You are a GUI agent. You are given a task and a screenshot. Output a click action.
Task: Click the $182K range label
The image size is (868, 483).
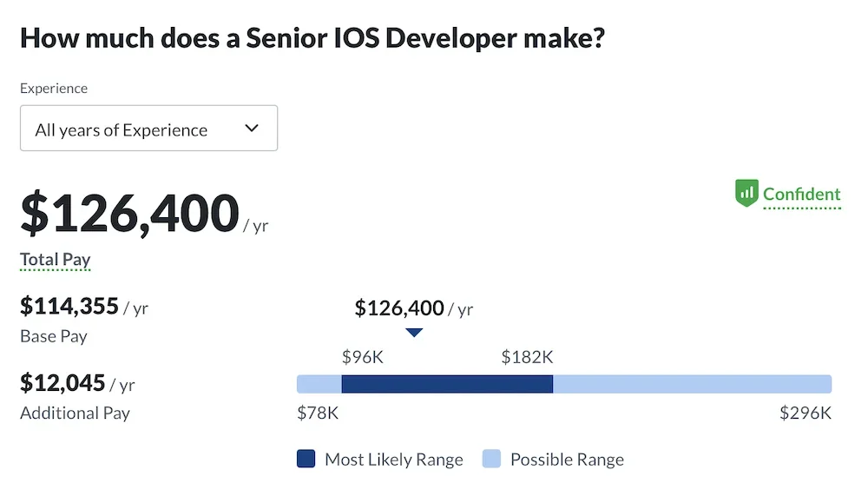[527, 356]
